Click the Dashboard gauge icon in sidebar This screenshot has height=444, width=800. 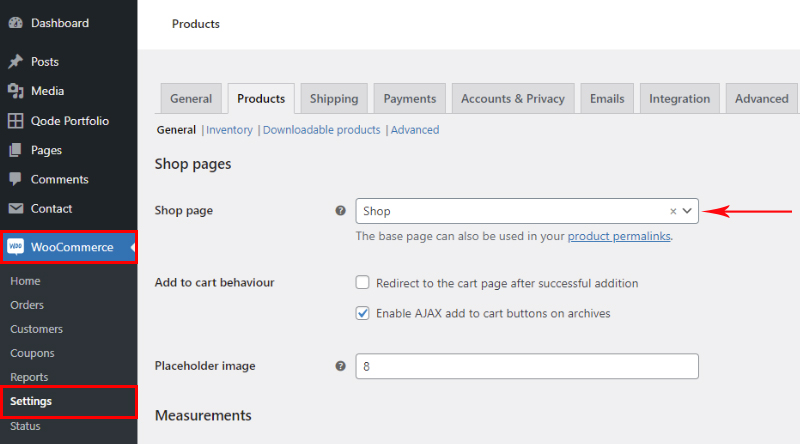tap(15, 23)
